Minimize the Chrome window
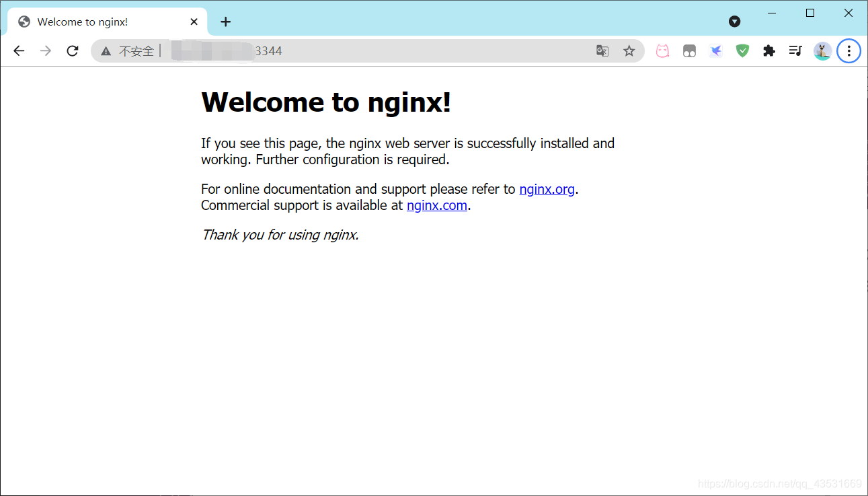This screenshot has width=868, height=496. (x=772, y=13)
